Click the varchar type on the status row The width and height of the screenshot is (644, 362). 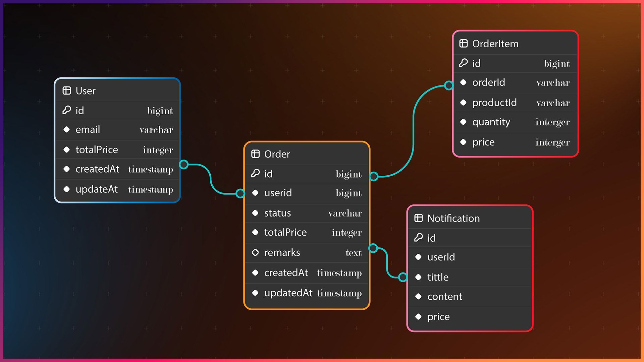(x=345, y=213)
